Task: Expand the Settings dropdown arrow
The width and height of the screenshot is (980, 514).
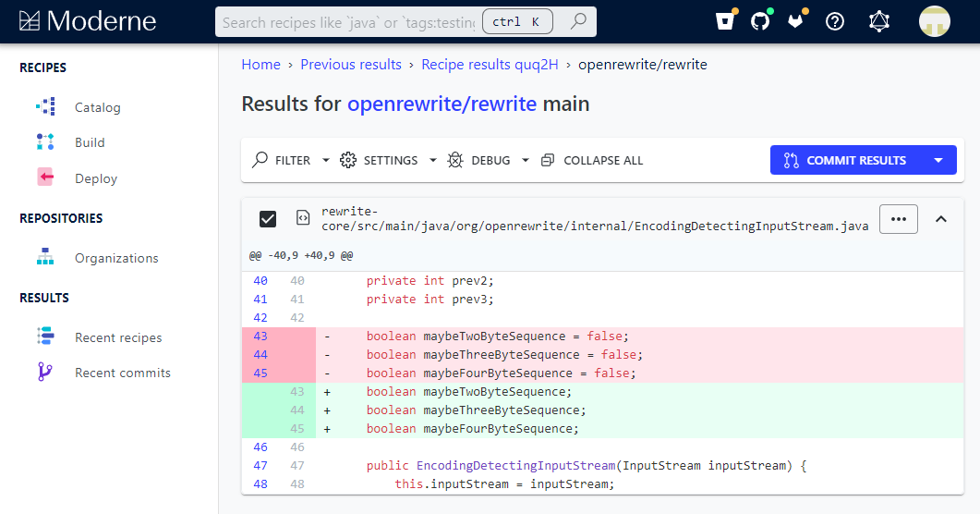Action: 432,161
